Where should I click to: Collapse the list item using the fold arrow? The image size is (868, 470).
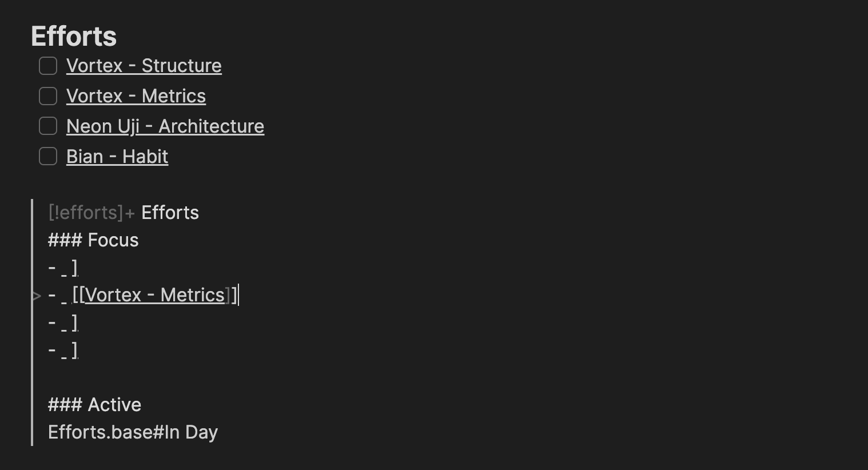coord(37,296)
